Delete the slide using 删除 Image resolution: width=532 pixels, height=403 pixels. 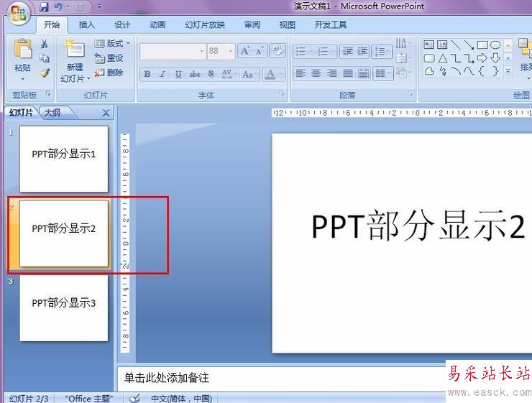109,73
